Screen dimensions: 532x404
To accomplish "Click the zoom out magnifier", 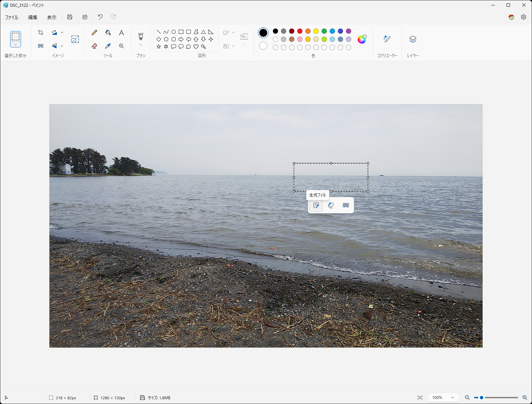I will (467, 398).
